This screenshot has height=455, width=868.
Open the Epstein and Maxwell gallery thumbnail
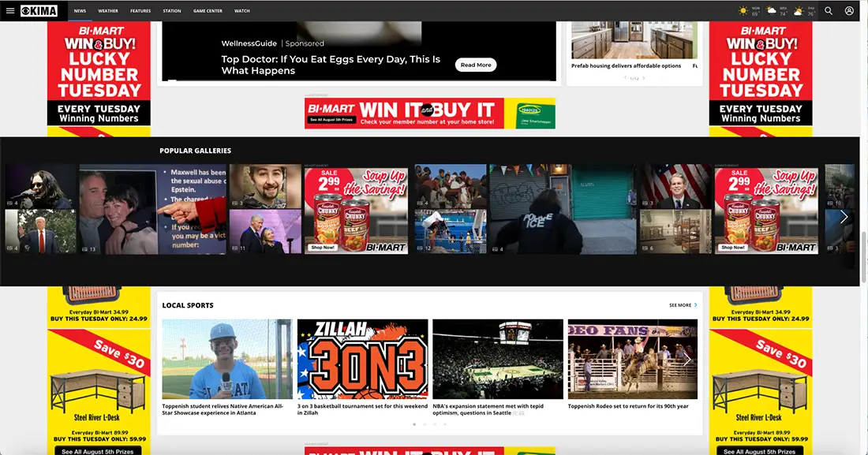[x=153, y=209]
